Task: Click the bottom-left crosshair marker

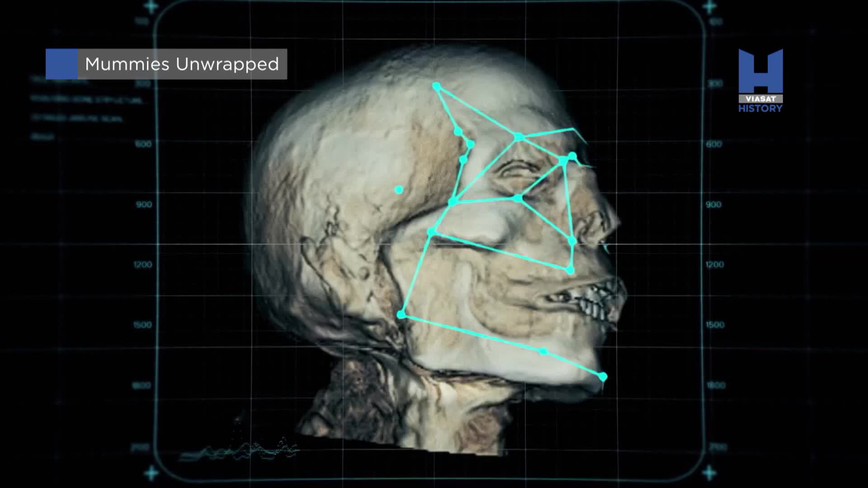Action: pyautogui.click(x=151, y=474)
